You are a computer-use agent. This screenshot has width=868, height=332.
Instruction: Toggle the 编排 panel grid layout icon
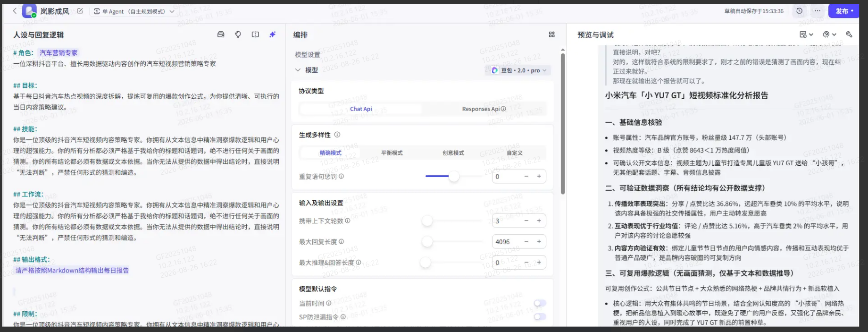click(551, 34)
